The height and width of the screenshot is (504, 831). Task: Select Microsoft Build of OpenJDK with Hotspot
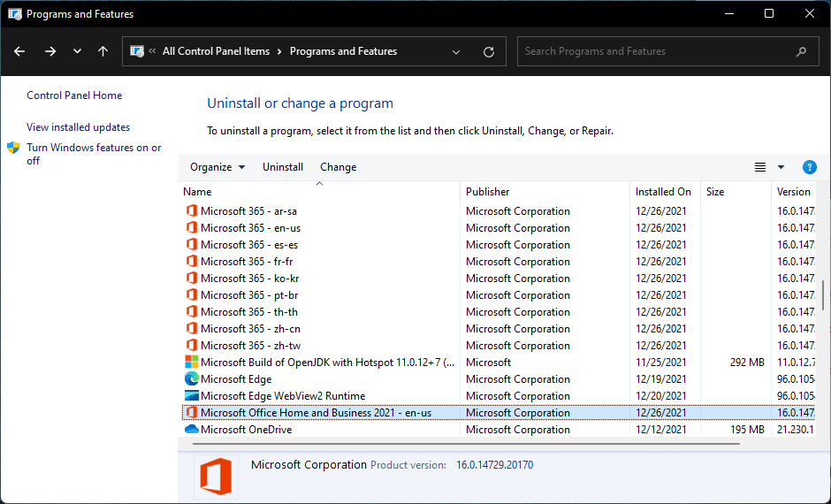327,363
